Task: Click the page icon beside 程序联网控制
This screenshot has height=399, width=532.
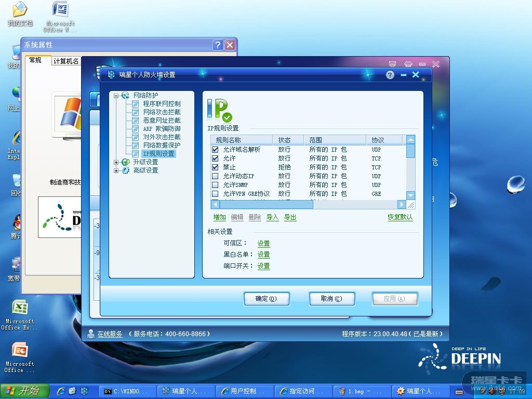Action: coord(135,104)
